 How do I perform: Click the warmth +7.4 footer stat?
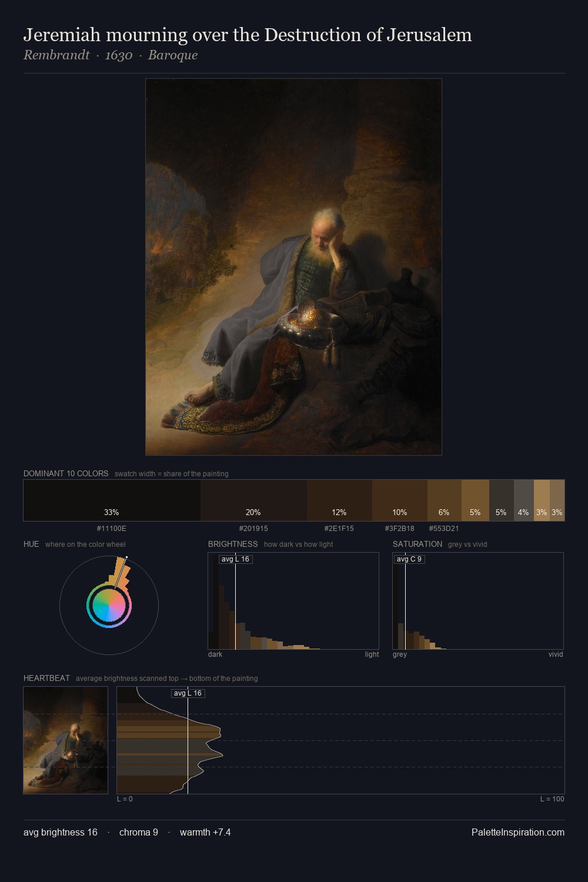pos(205,832)
